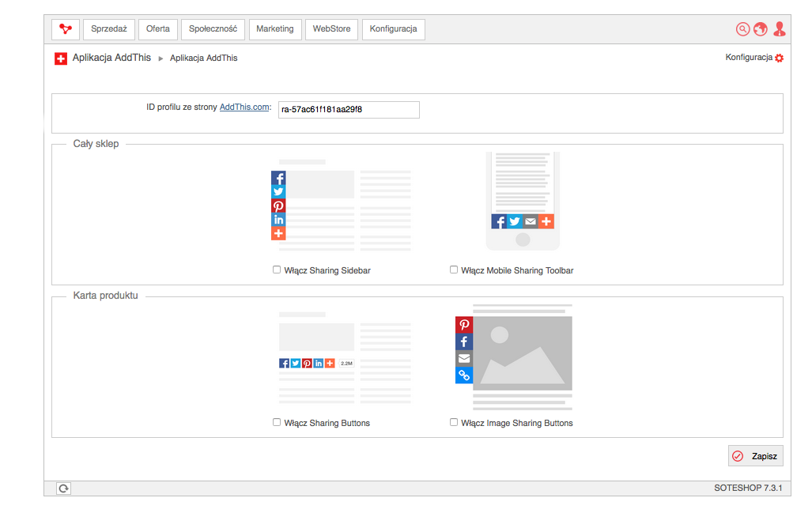Enable Włącz Sharing Sidebar checkbox
Viewport: 812px width, 528px height.
[x=277, y=270]
